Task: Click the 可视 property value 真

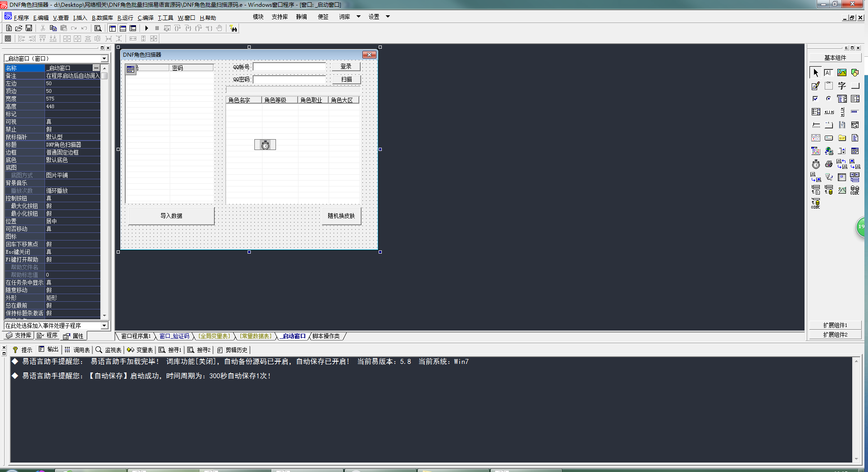Action: pos(72,122)
